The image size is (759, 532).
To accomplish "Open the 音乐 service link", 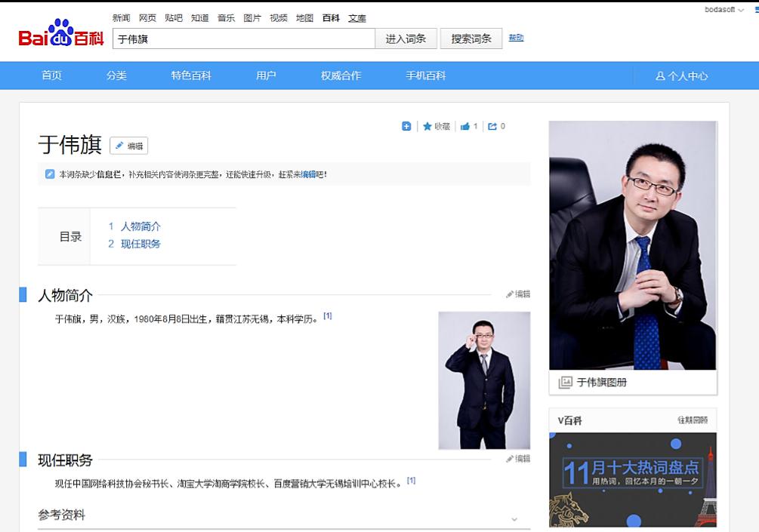I will point(226,18).
